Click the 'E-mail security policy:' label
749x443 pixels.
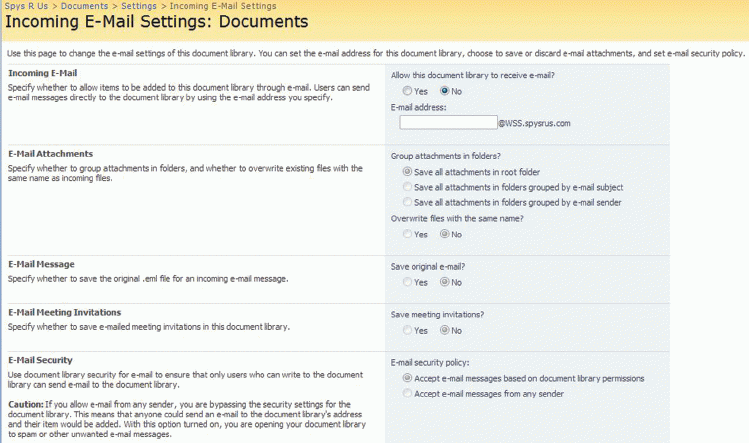tap(430, 363)
